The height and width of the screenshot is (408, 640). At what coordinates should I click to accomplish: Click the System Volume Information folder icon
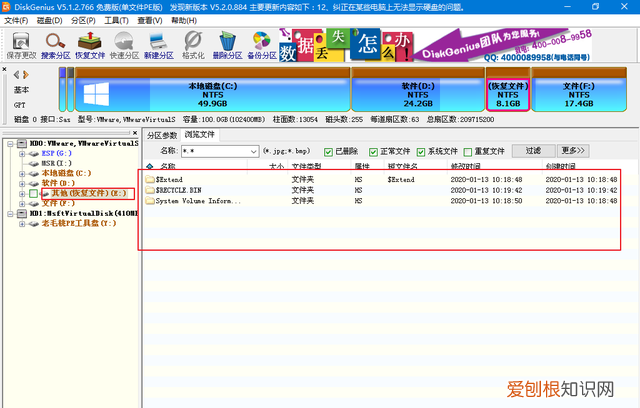[150, 201]
